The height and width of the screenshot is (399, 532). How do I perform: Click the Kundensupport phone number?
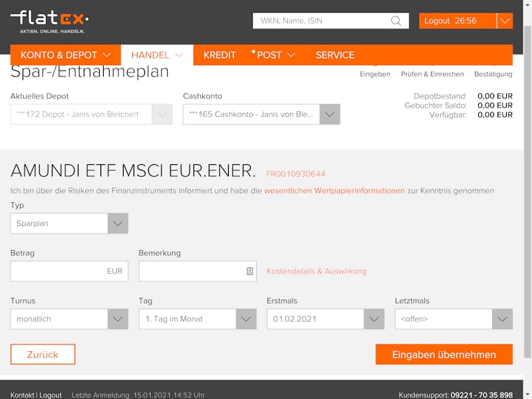pos(481,395)
